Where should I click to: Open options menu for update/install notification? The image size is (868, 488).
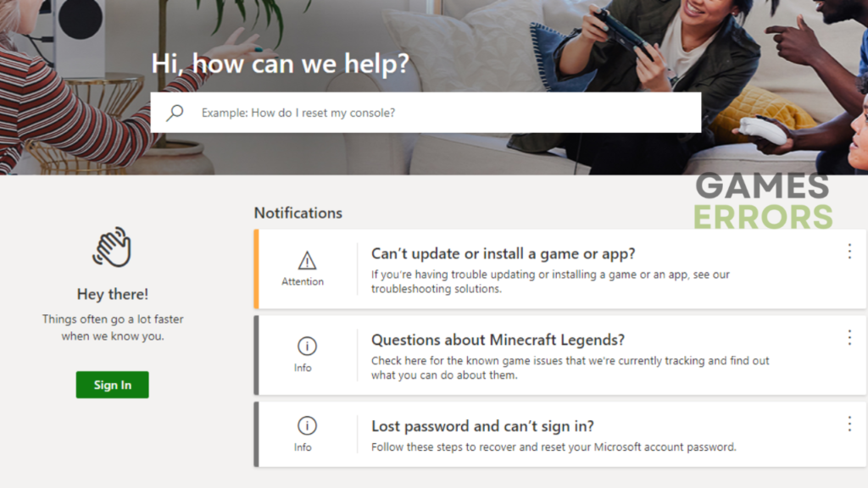(849, 252)
